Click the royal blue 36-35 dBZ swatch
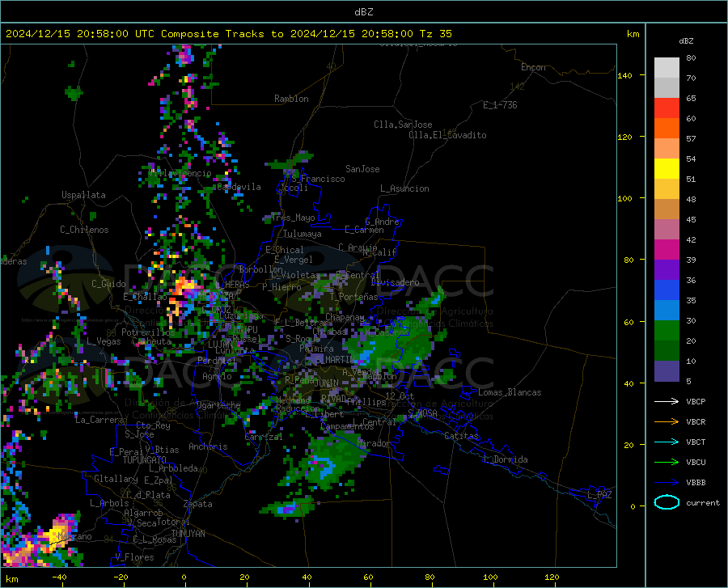Image resolution: width=728 pixels, height=588 pixels. pos(667,290)
